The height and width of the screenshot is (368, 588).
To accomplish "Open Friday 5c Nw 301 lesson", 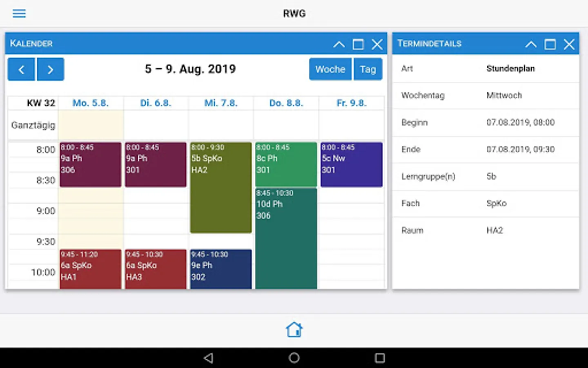I will (352, 164).
